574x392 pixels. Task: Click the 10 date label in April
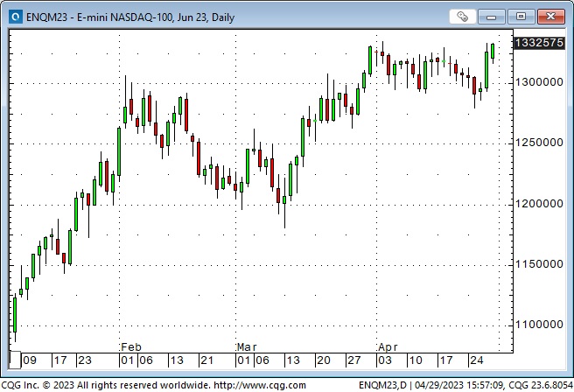click(x=416, y=360)
